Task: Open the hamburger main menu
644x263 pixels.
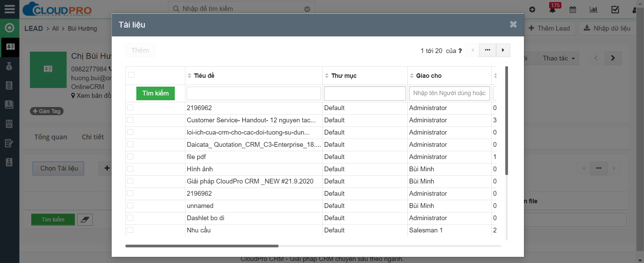Action: (10, 9)
